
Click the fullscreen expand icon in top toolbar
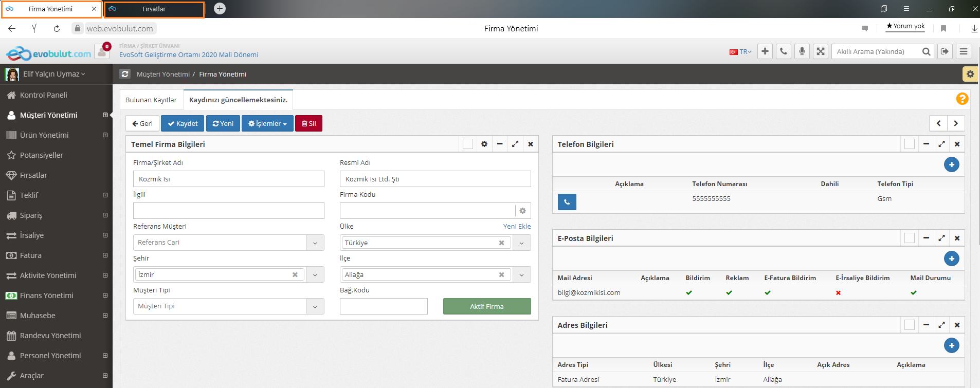[x=821, y=51]
